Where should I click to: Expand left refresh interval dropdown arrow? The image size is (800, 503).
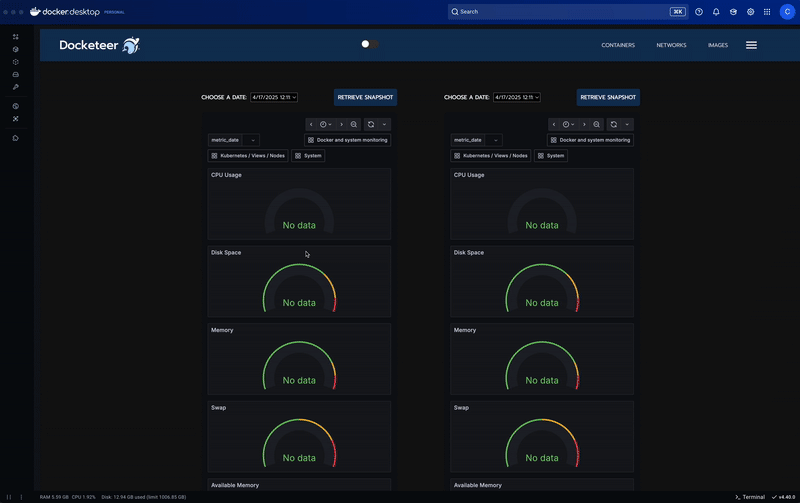pyautogui.click(x=384, y=124)
